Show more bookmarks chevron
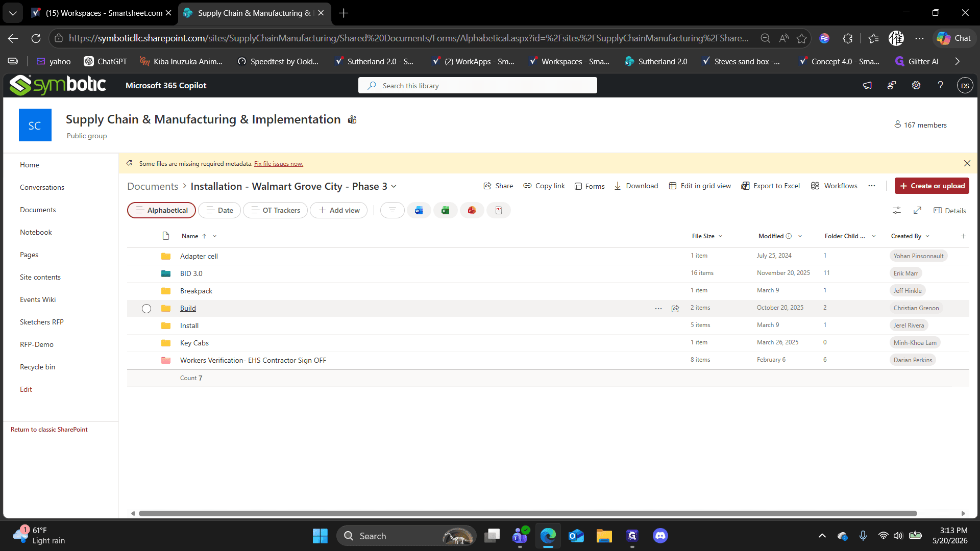 (957, 61)
